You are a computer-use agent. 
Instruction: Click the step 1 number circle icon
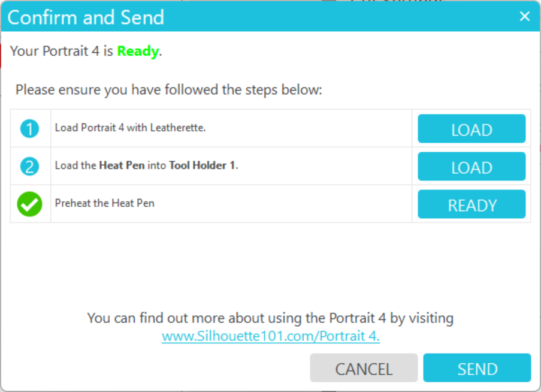[29, 128]
